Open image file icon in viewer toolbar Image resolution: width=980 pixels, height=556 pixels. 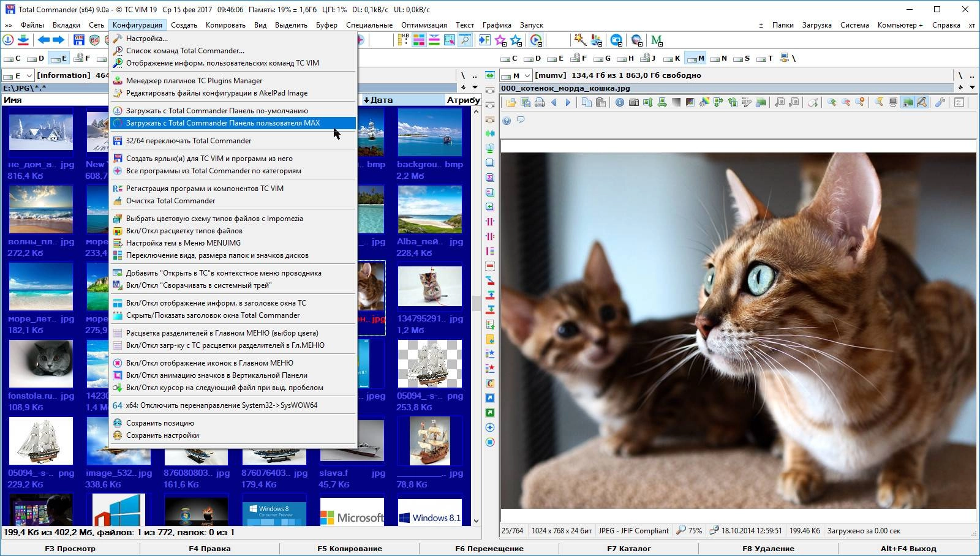coord(511,102)
